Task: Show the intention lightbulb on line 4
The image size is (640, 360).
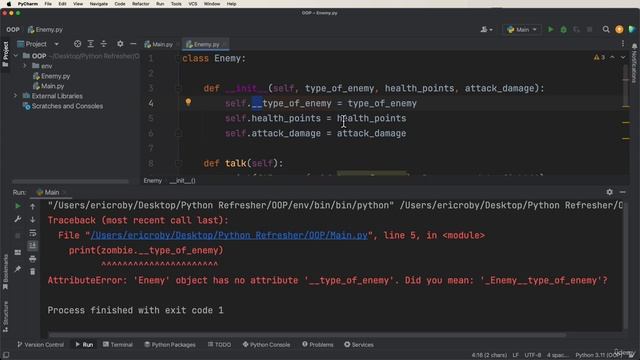Action: pos(188,102)
